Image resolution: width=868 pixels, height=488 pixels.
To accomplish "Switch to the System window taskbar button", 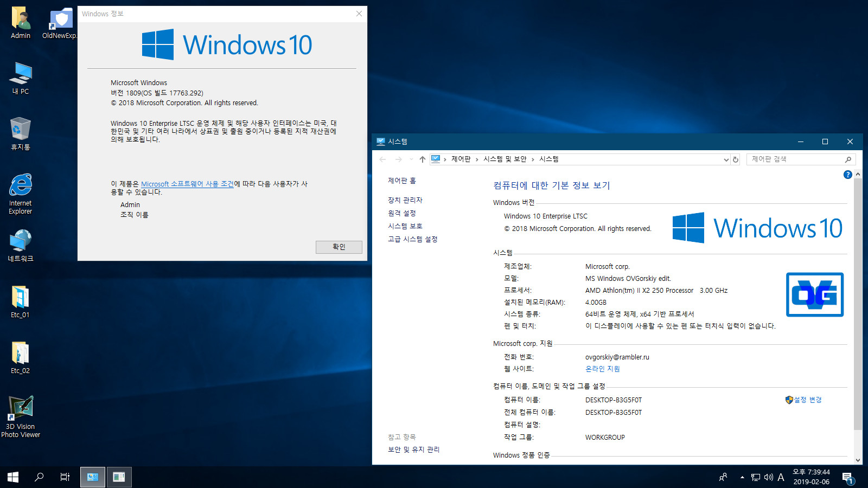I will pyautogui.click(x=93, y=477).
